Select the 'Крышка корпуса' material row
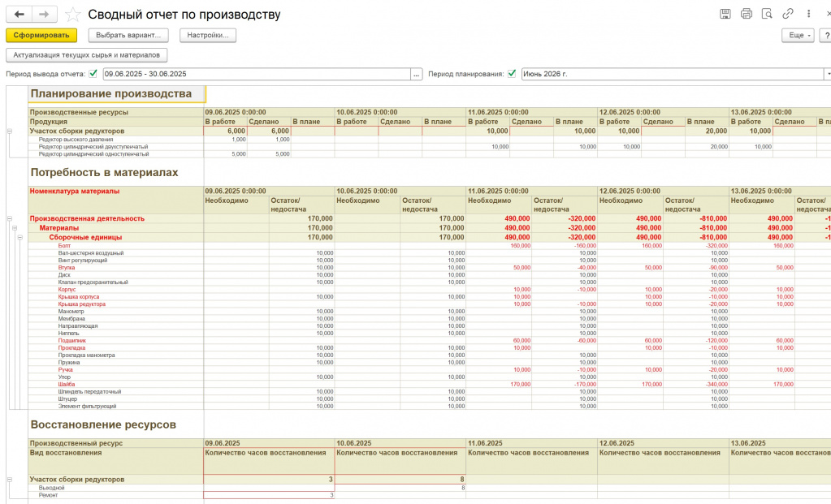831x504 pixels. click(x=116, y=297)
